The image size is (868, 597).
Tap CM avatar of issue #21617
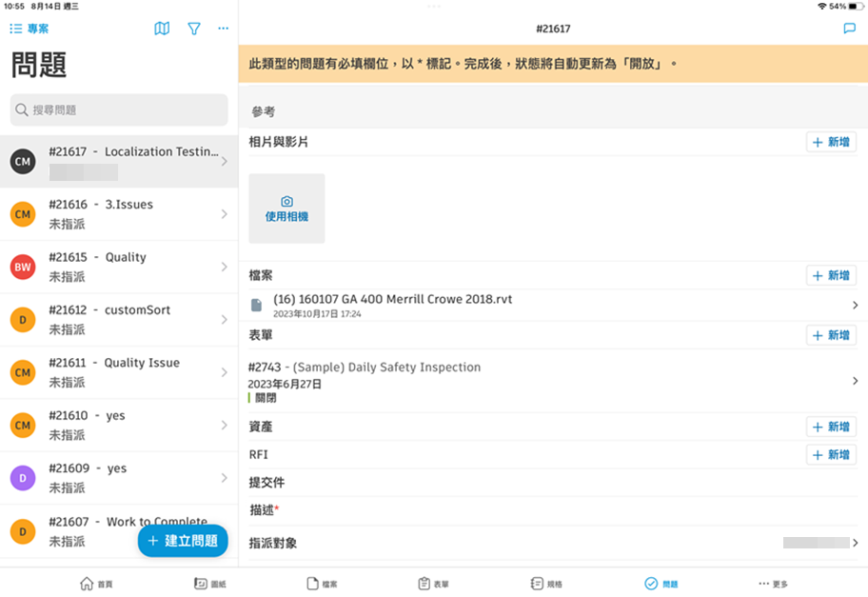point(23,161)
